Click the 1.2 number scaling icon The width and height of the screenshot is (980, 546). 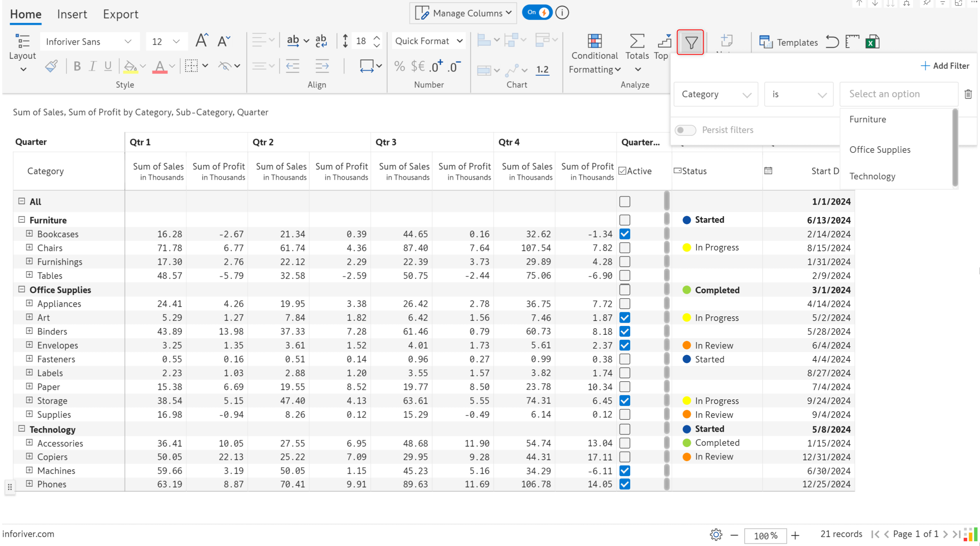[x=542, y=69]
